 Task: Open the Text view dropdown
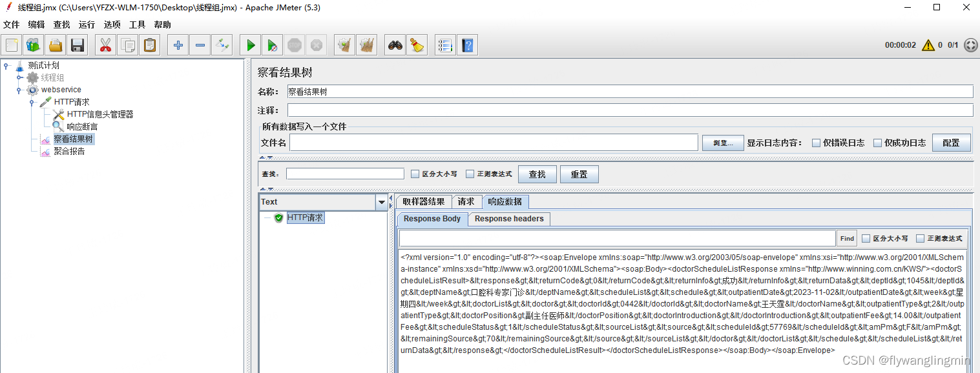tap(381, 201)
